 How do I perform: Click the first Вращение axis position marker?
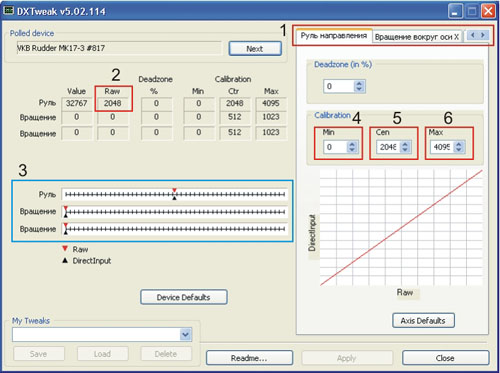pyautogui.click(x=66, y=212)
